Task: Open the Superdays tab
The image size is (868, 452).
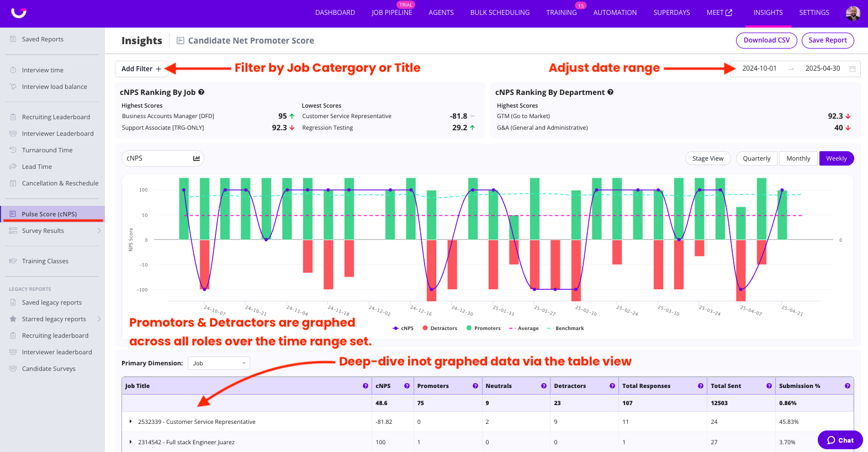Action: point(672,13)
